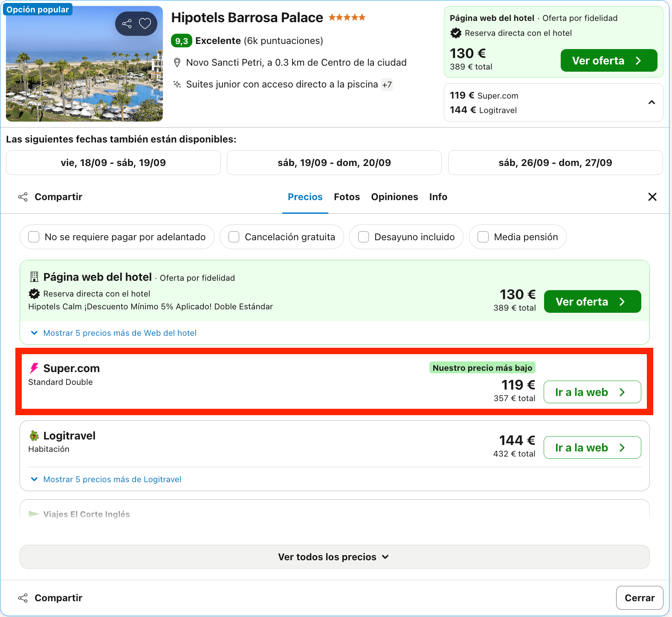672x617 pixels.
Task: Switch to the Precios tab
Action: (x=305, y=197)
